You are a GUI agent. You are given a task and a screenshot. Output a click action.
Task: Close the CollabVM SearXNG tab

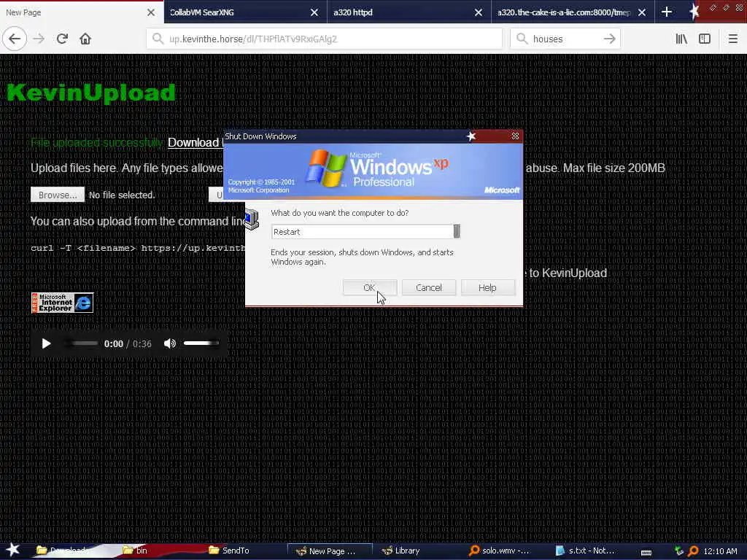point(314,12)
